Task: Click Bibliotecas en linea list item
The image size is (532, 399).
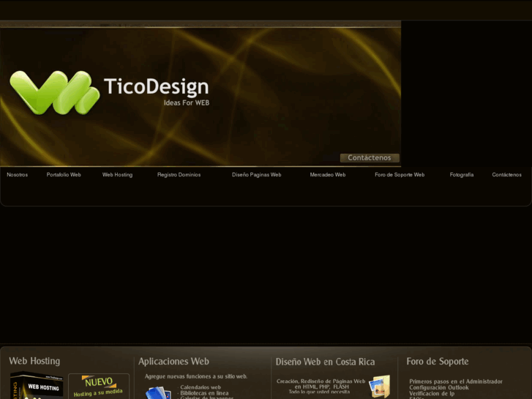Action: [204, 393]
